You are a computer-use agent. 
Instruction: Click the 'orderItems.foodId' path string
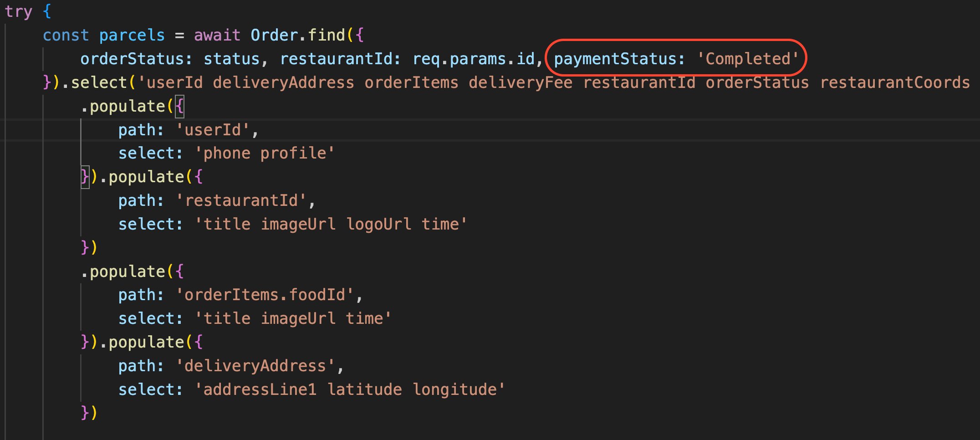[265, 295]
